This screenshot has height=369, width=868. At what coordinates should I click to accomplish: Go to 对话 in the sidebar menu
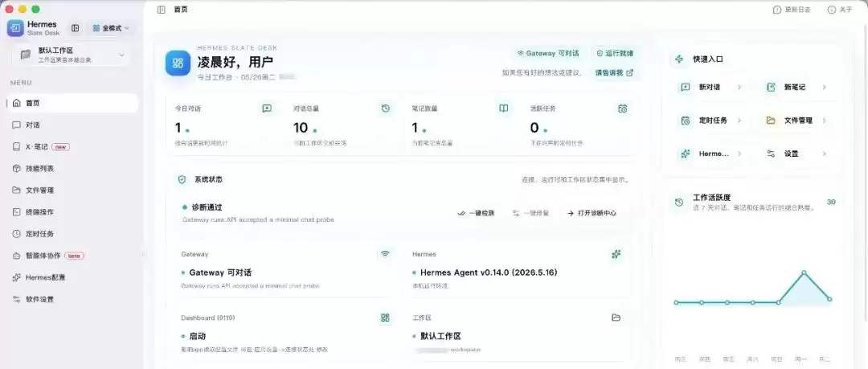(x=72, y=125)
